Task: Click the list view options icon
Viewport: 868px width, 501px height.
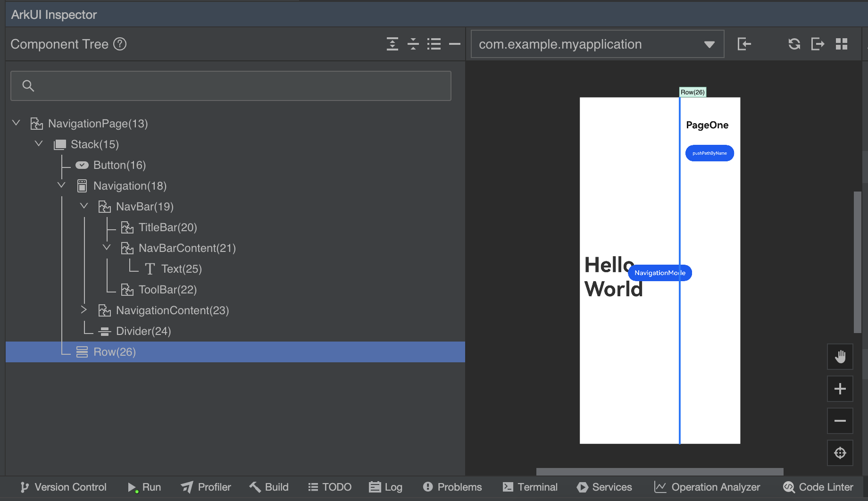Action: pyautogui.click(x=434, y=44)
